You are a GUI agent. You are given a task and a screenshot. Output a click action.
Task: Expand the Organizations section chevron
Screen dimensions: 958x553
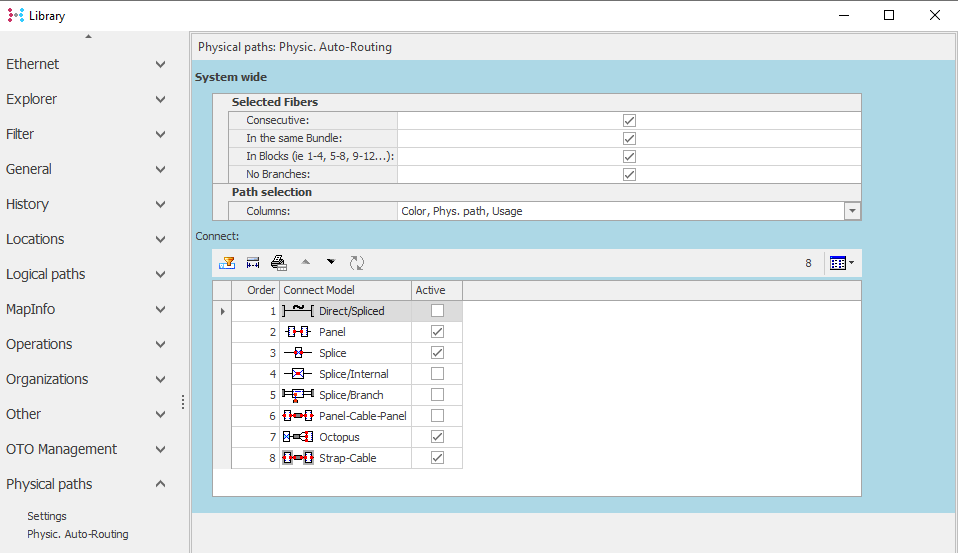coord(160,379)
